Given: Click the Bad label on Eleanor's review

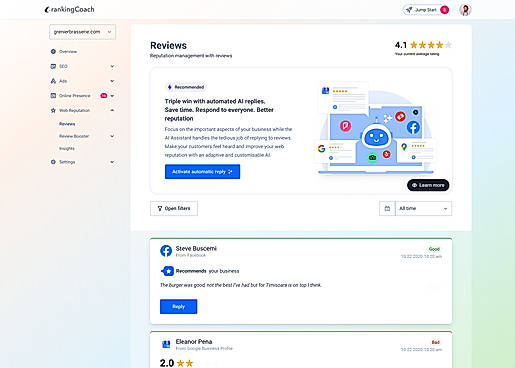Looking at the screenshot, I should point(436,342).
